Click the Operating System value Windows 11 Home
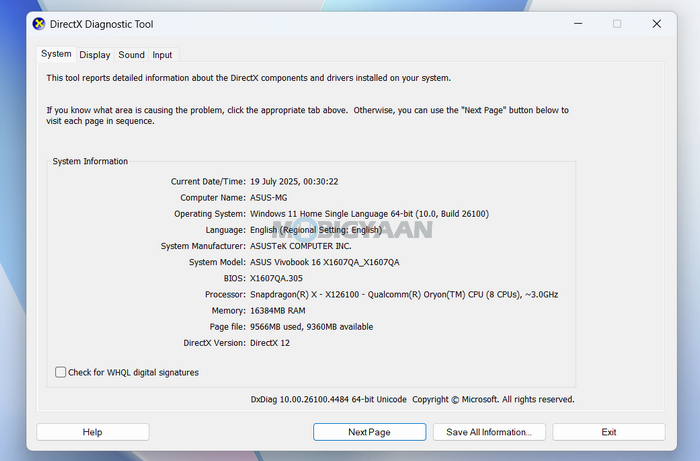 pyautogui.click(x=370, y=214)
